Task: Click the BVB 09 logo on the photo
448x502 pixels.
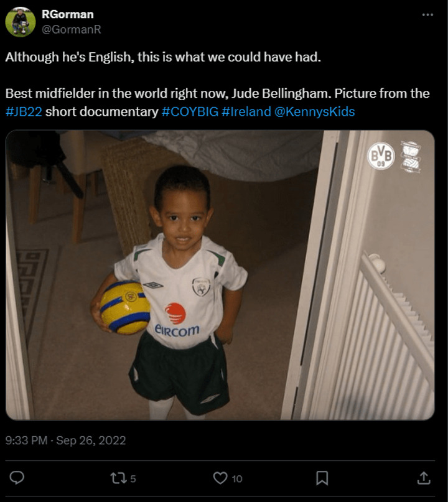Action: coord(381,156)
